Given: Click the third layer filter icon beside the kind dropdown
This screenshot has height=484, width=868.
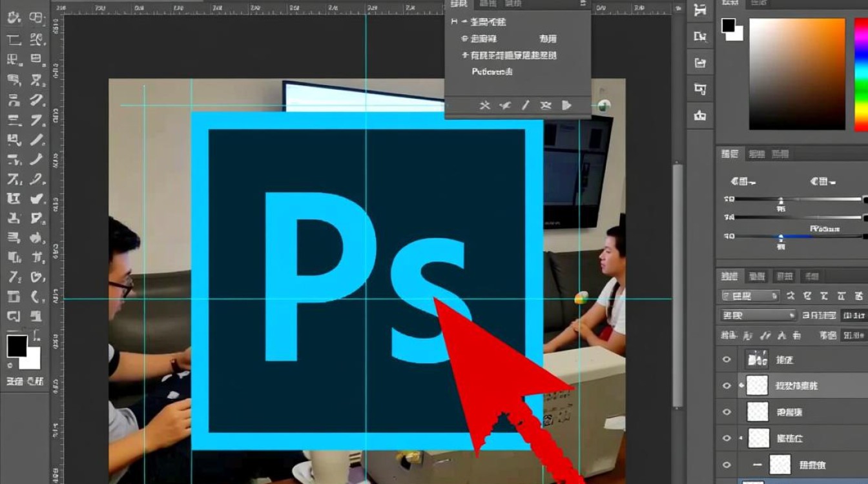Looking at the screenshot, I should [823, 296].
